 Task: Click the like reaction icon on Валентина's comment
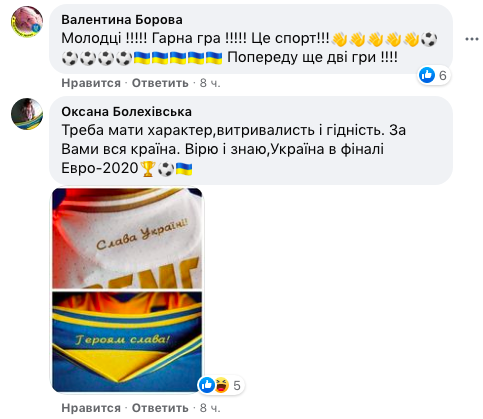click(x=427, y=75)
